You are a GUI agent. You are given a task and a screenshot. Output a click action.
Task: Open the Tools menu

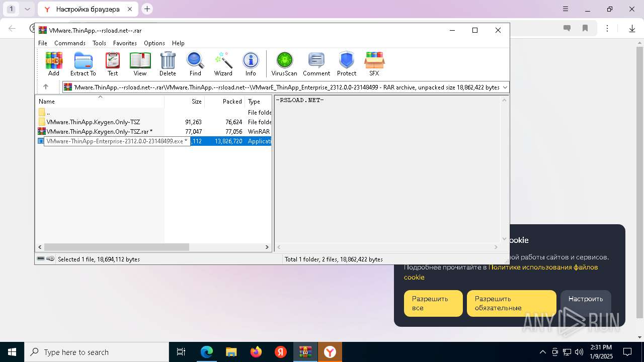[99, 43]
